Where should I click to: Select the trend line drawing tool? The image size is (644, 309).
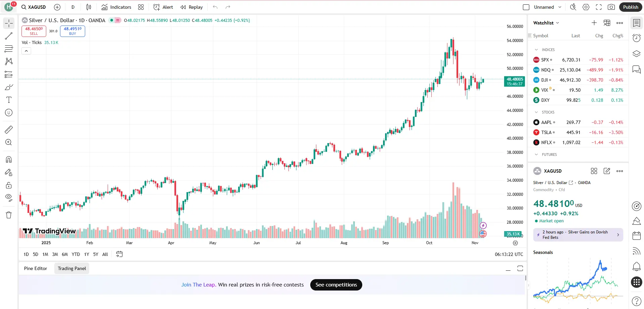[9, 36]
